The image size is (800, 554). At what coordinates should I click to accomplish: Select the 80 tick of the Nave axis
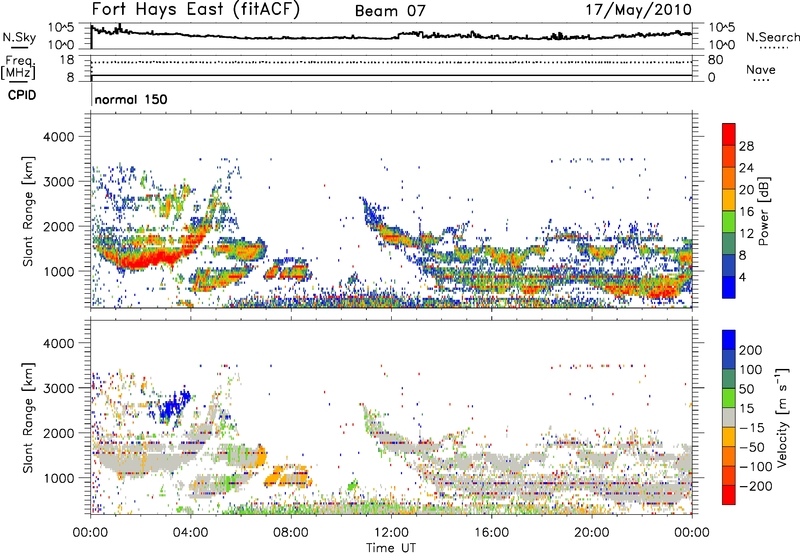tap(715, 60)
